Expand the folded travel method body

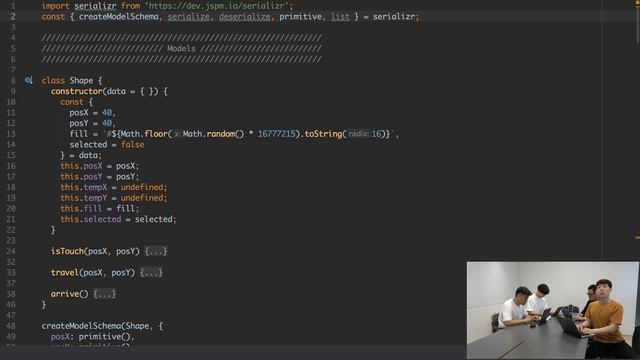tap(151, 272)
